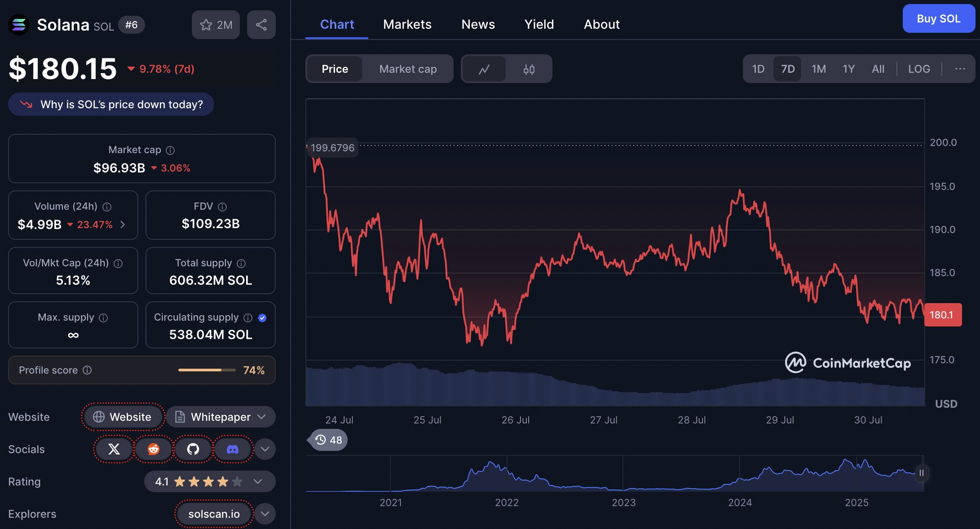The width and height of the screenshot is (980, 529).
Task: Expand more Explorers with chevron
Action: (265, 514)
